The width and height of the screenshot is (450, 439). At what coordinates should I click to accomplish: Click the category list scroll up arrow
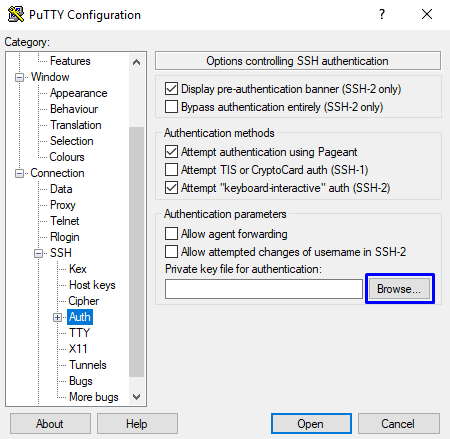tap(136, 62)
